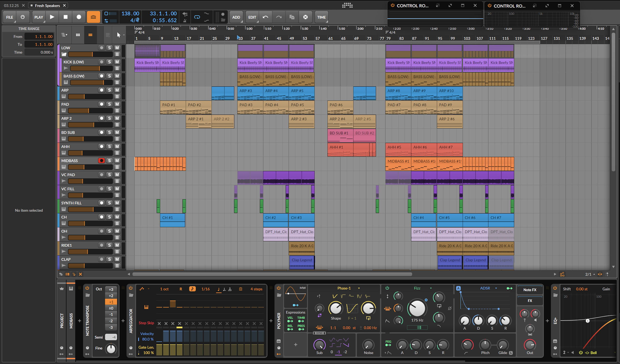Image resolution: width=620 pixels, height=364 pixels.
Task: Toggle the loop icon in the transport
Action: tap(197, 17)
